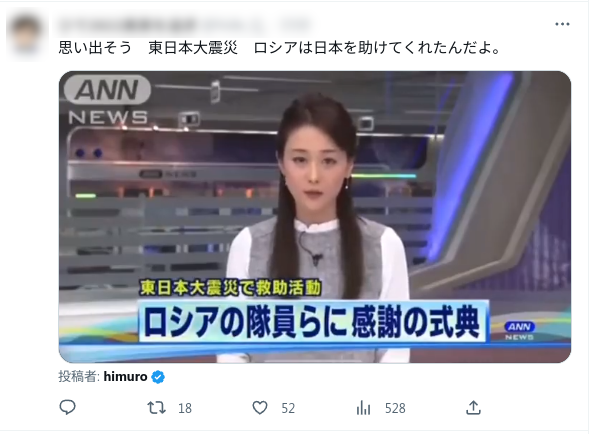Click the blurred profile avatar
Viewport: 597px width, 434px height.
[x=26, y=36]
